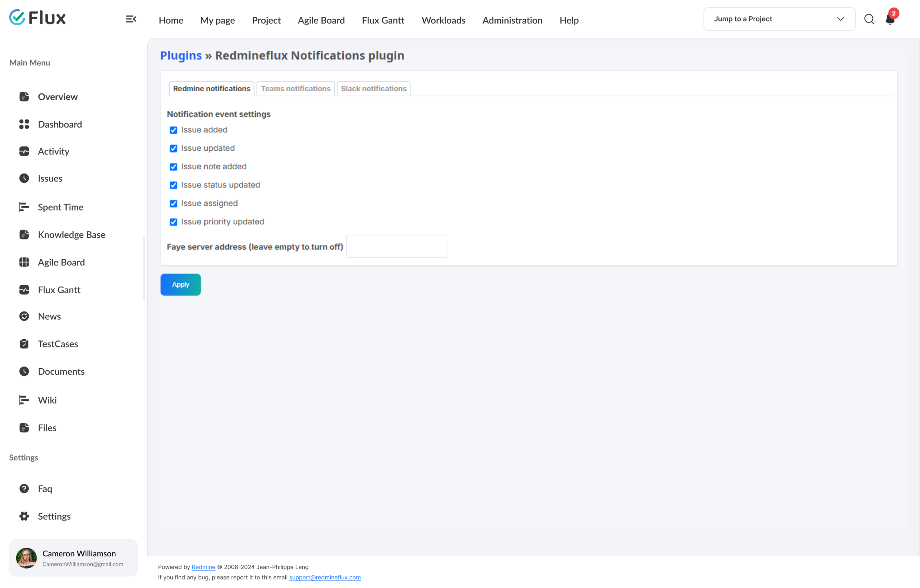Screen dimensions: 920x588
Task: Click the Dashboard sidebar icon
Action: click(x=24, y=124)
